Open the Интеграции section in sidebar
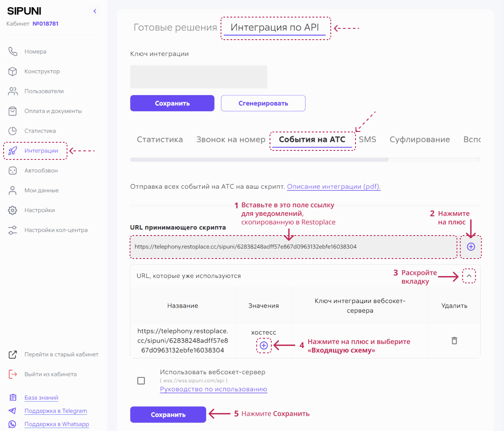This screenshot has height=431, width=504. 34,150
